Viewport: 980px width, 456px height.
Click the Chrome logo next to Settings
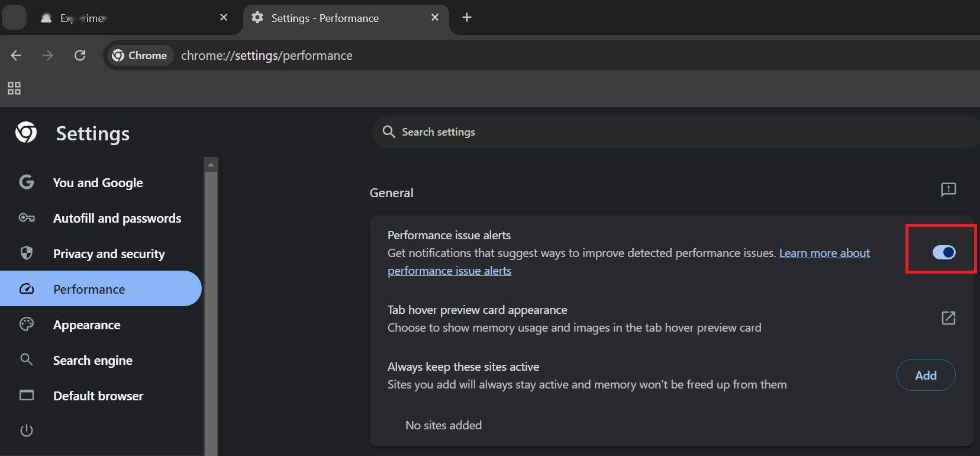tap(26, 133)
